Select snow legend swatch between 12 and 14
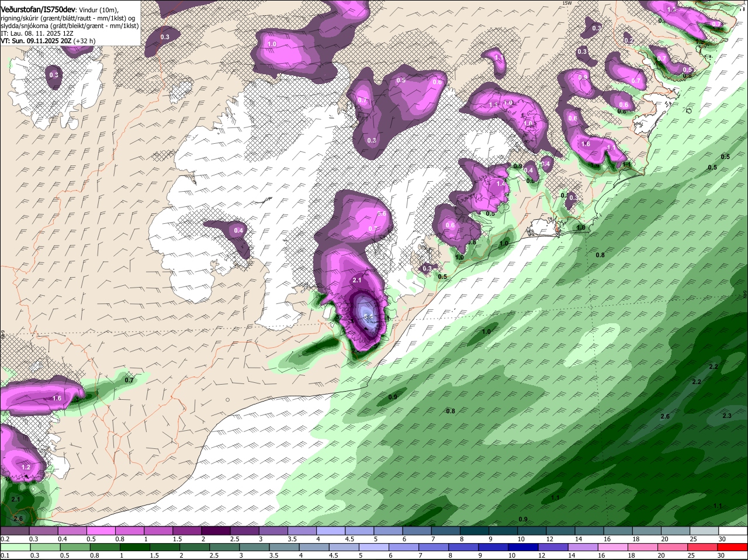The height and width of the screenshot is (560, 748). point(560,530)
